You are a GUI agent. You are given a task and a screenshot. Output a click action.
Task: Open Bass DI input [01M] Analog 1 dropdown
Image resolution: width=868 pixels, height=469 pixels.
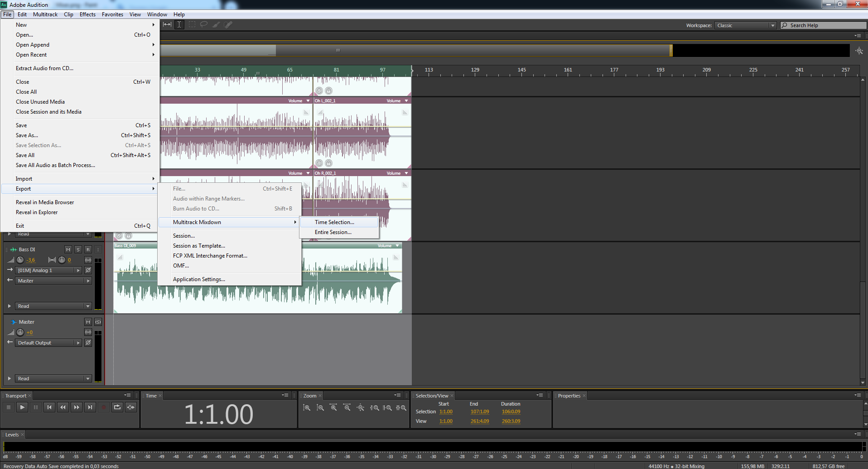coord(49,270)
